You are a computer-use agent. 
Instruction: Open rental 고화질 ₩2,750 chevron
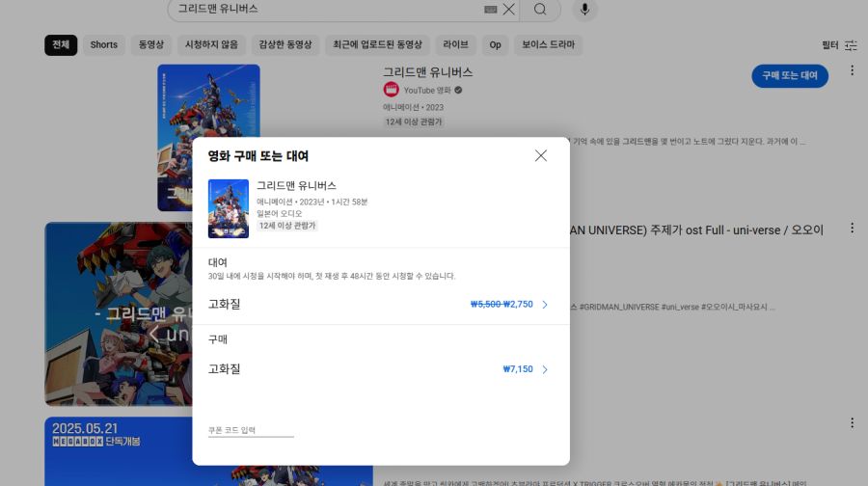tap(545, 305)
